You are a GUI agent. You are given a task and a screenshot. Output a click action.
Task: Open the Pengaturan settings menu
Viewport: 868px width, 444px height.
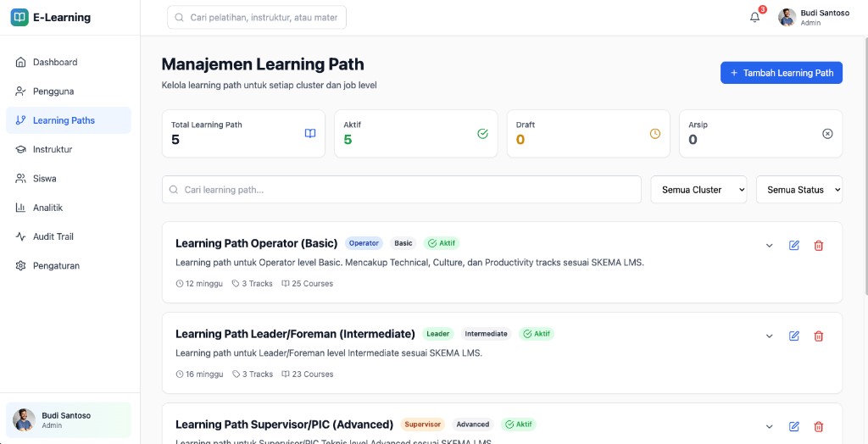coord(69,266)
